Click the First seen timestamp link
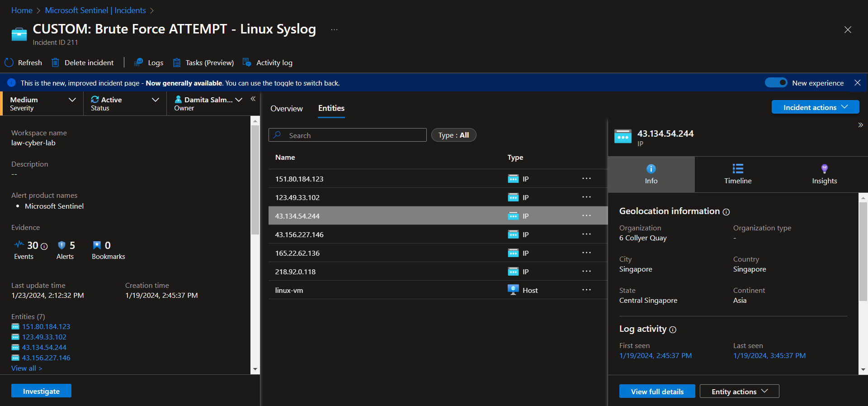 (656, 356)
